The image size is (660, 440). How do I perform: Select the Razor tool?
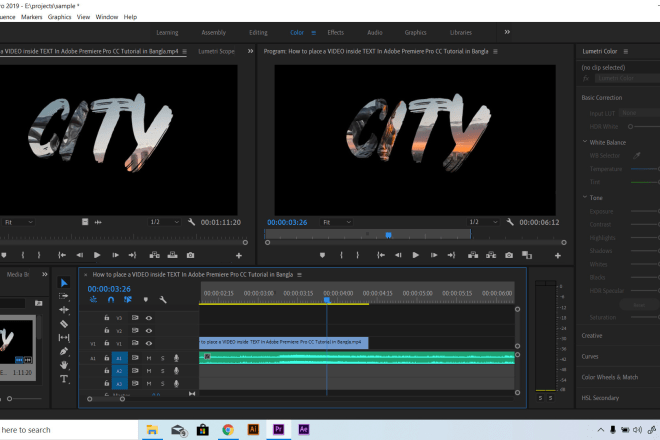[64, 324]
